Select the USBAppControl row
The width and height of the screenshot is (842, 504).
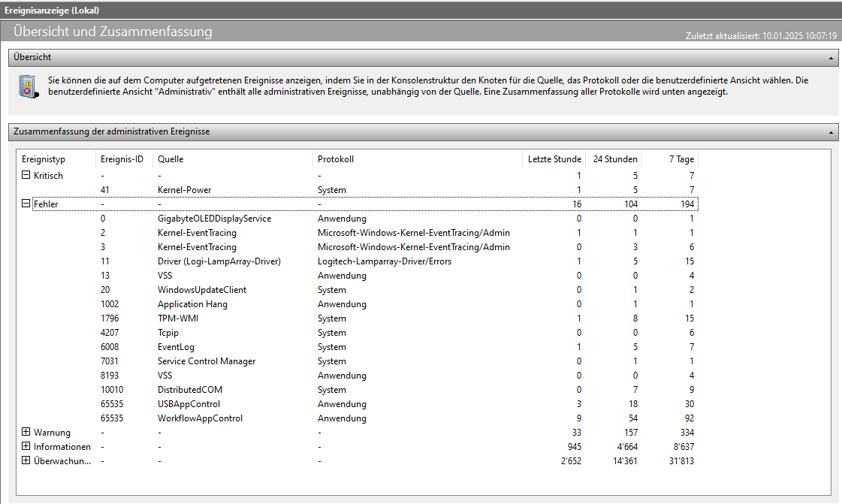pos(358,403)
